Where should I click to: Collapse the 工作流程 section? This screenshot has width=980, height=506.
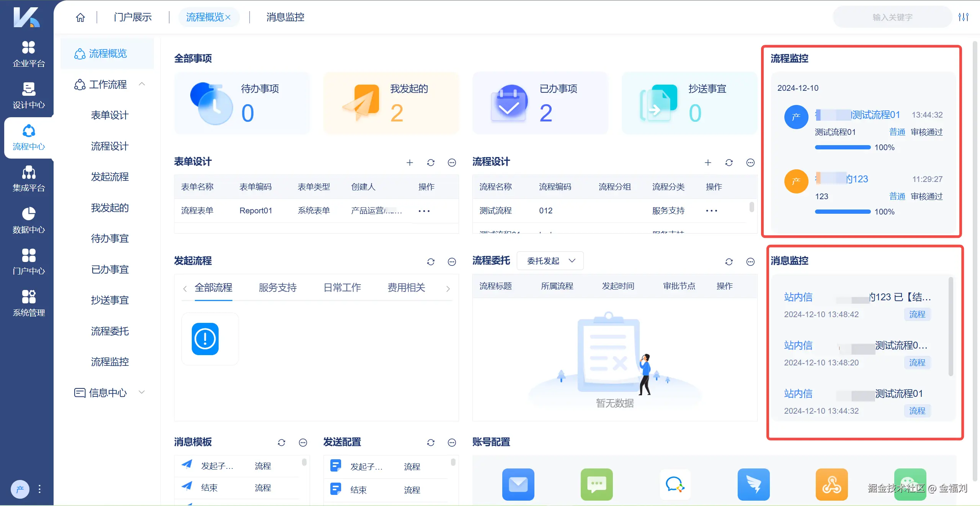(142, 84)
